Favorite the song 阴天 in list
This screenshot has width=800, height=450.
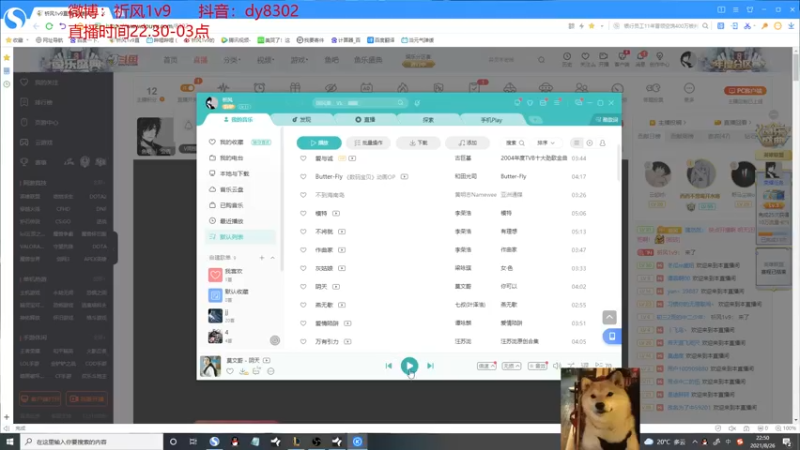[x=303, y=287]
